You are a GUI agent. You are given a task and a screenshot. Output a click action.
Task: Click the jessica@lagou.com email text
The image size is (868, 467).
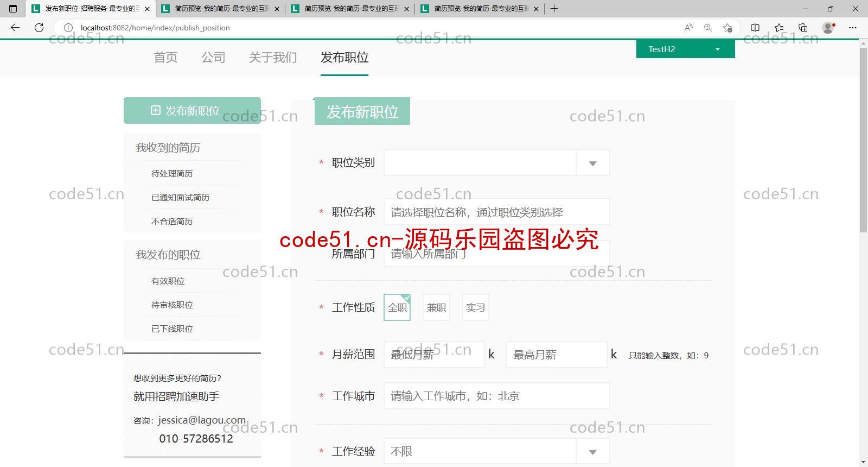(202, 420)
